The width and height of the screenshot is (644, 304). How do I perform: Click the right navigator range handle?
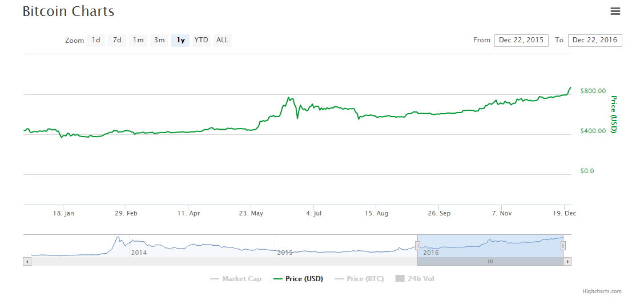pos(563,246)
